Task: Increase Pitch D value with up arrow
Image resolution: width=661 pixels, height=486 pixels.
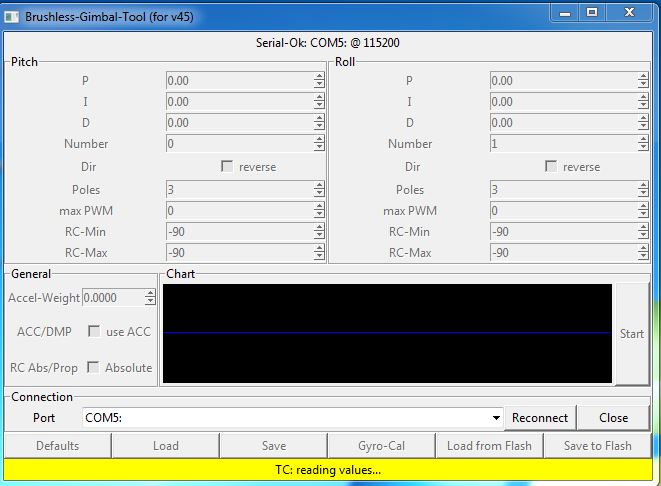Action: (319, 118)
